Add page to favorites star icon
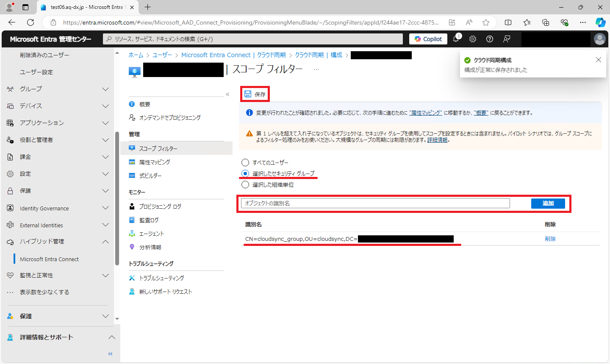Screen dimensions: 610x364 click(486, 22)
